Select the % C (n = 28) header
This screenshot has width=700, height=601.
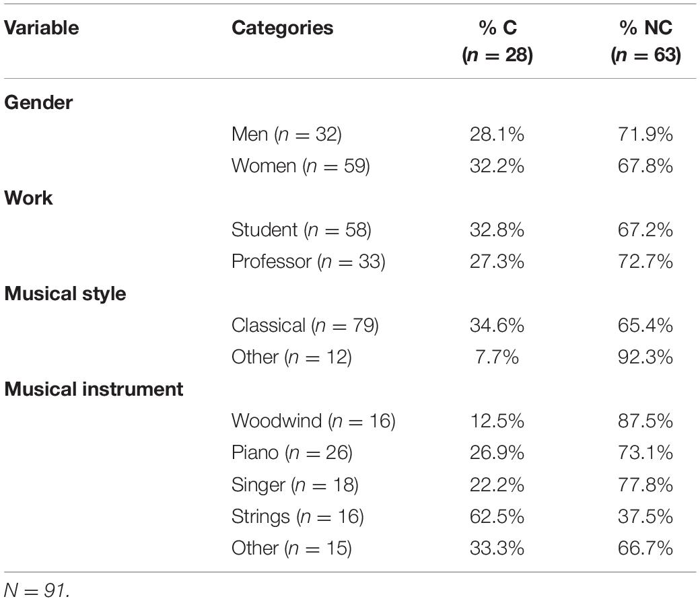click(497, 41)
